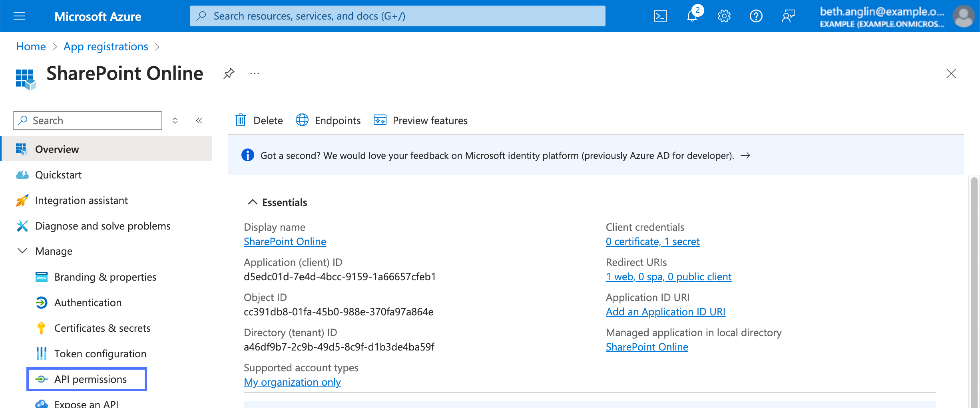The height and width of the screenshot is (408, 980).
Task: Click the info icon in feedback banner
Action: click(248, 155)
